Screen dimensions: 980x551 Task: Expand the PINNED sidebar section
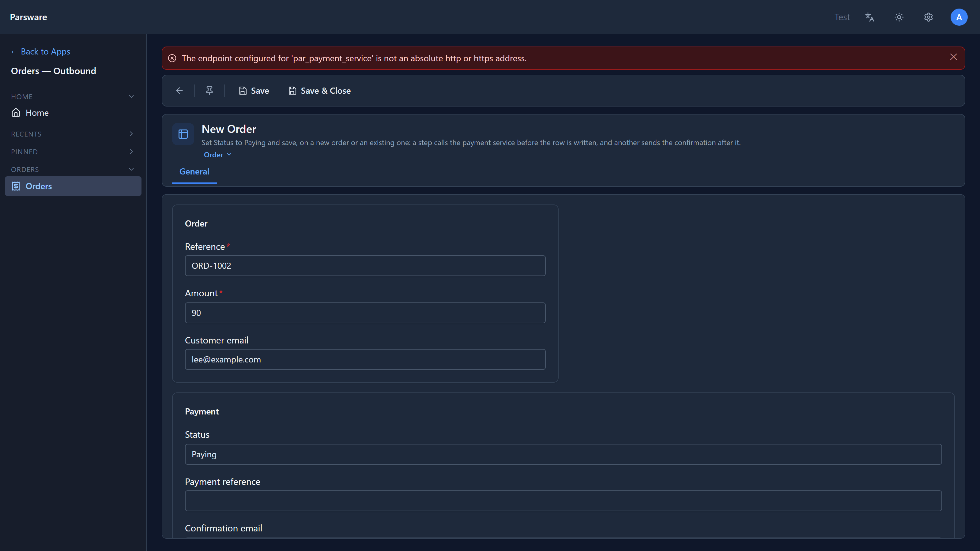point(72,152)
